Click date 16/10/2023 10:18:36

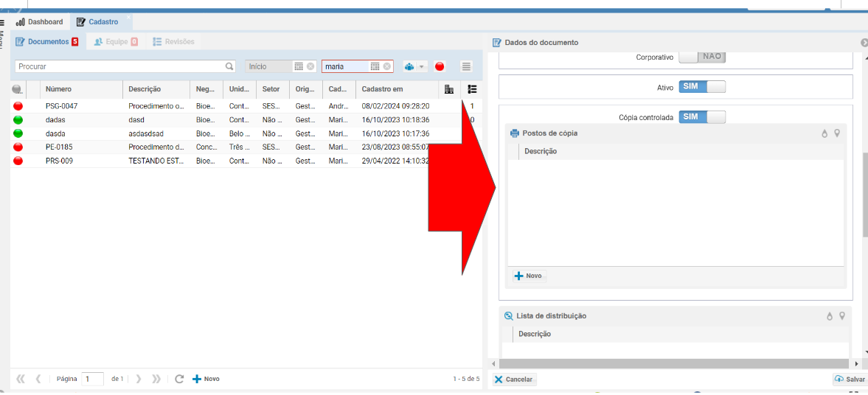[396, 119]
